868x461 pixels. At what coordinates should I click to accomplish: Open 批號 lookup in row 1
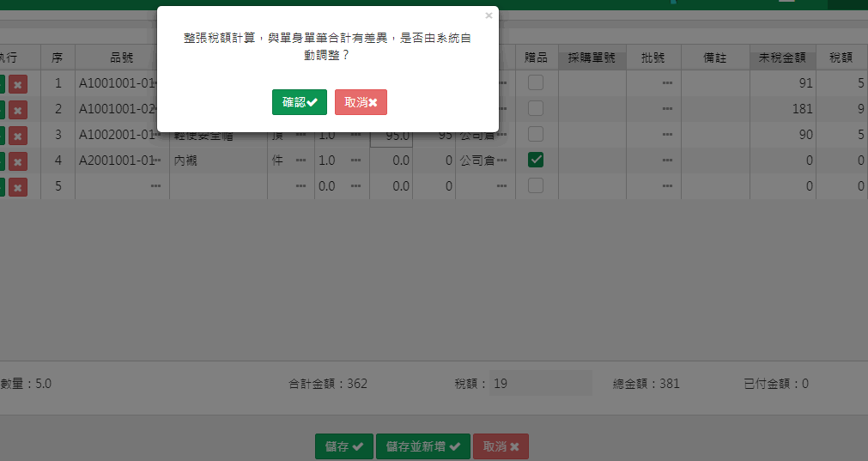(x=667, y=83)
